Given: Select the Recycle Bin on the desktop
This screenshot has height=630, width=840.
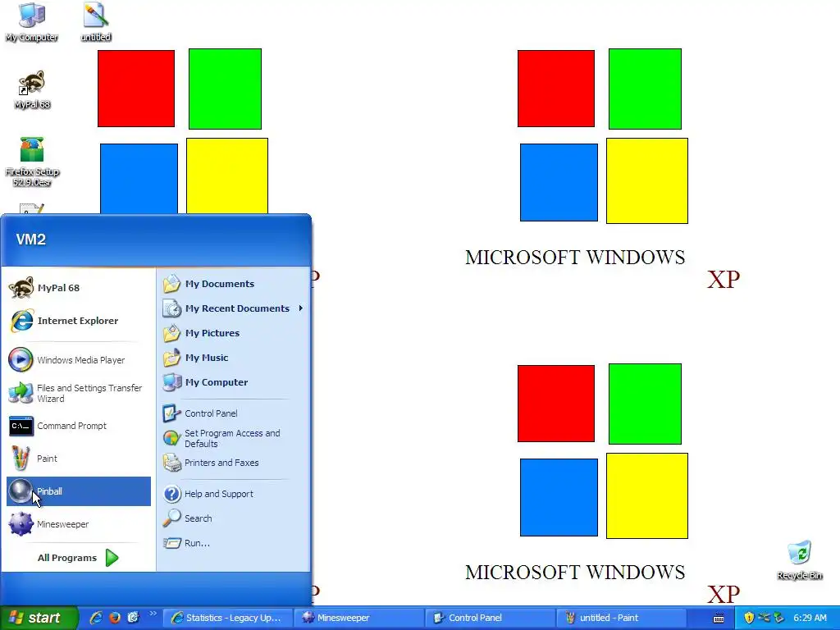Looking at the screenshot, I should coord(799,560).
